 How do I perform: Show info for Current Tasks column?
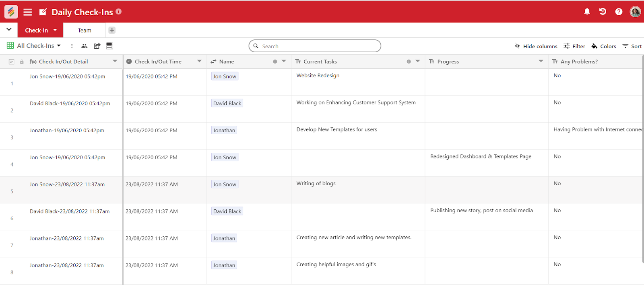tap(409, 62)
